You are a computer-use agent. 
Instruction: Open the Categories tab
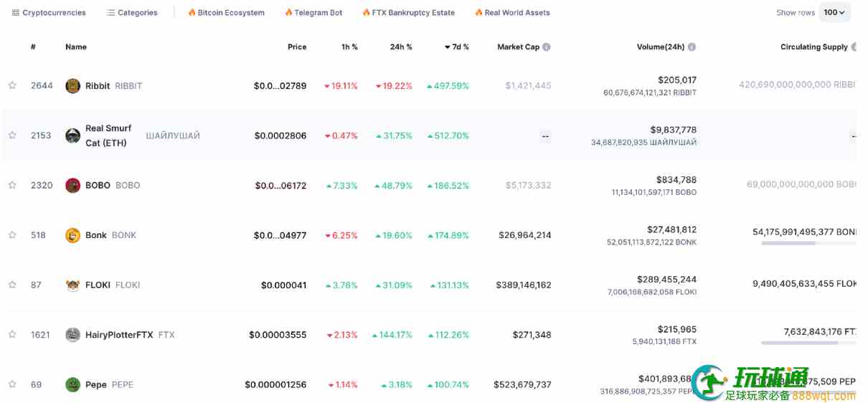132,13
